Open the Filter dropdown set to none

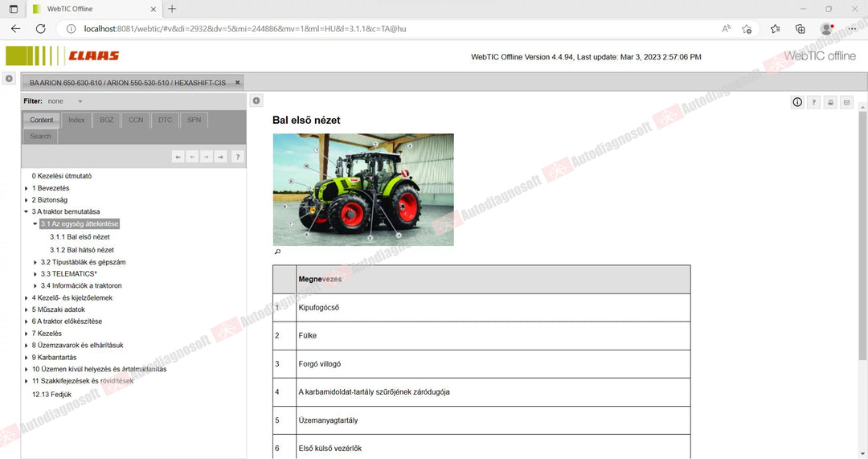(65, 101)
